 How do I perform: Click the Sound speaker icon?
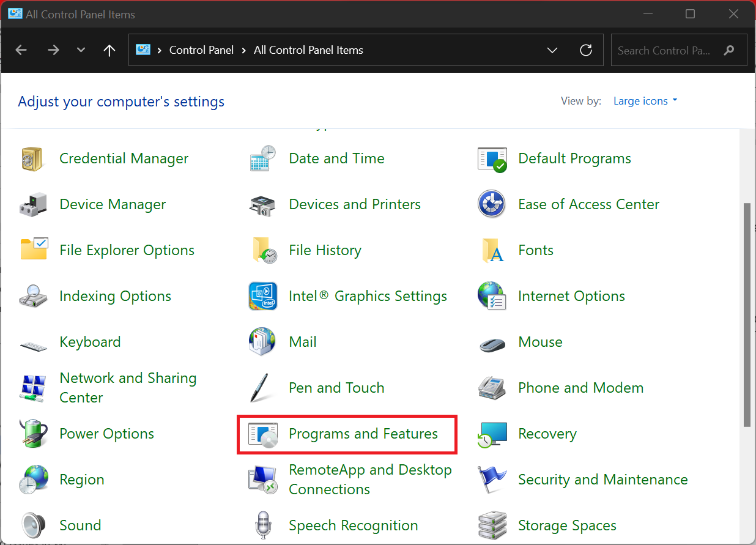click(32, 525)
